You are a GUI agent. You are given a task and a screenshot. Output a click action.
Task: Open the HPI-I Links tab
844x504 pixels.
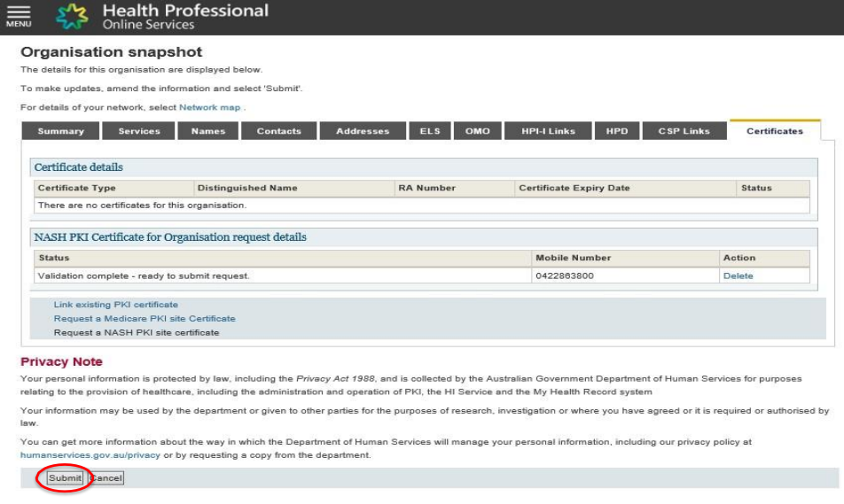click(x=549, y=131)
